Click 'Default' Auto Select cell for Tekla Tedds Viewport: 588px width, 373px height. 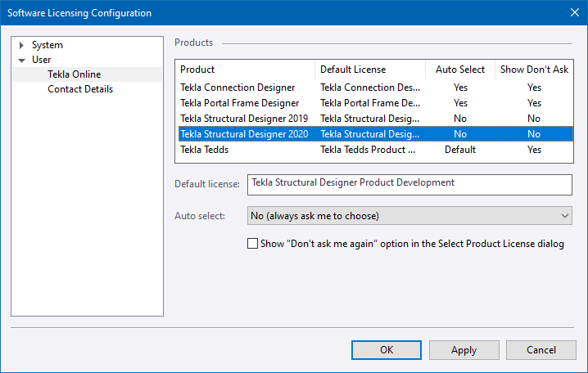click(x=460, y=150)
